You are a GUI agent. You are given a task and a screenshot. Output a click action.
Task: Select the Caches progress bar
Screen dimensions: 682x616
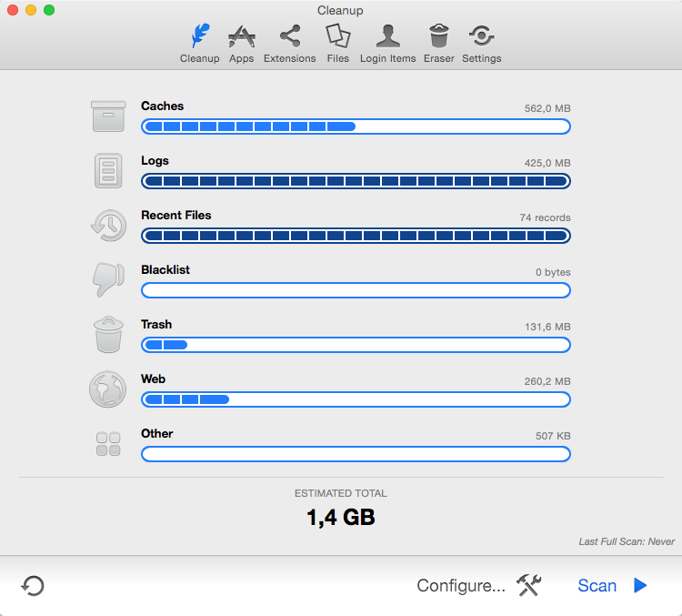click(x=356, y=126)
